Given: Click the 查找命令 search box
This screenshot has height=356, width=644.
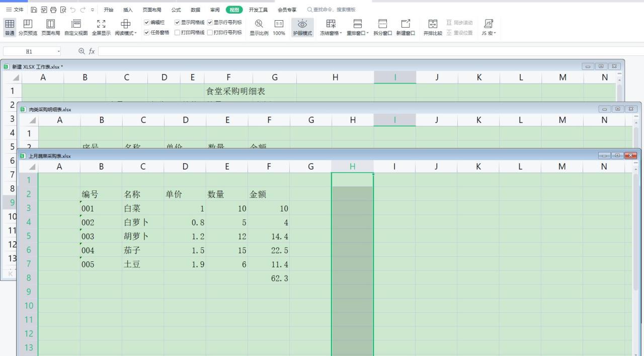Looking at the screenshot, I should pos(331,10).
